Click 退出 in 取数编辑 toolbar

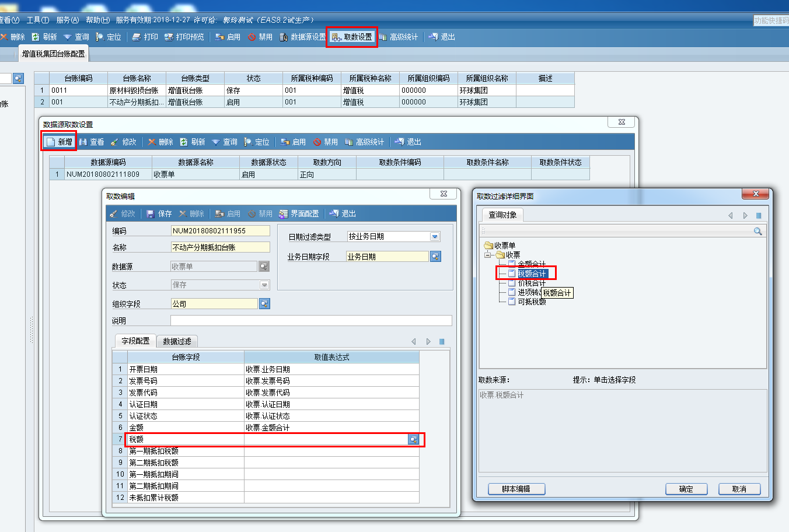(343, 213)
